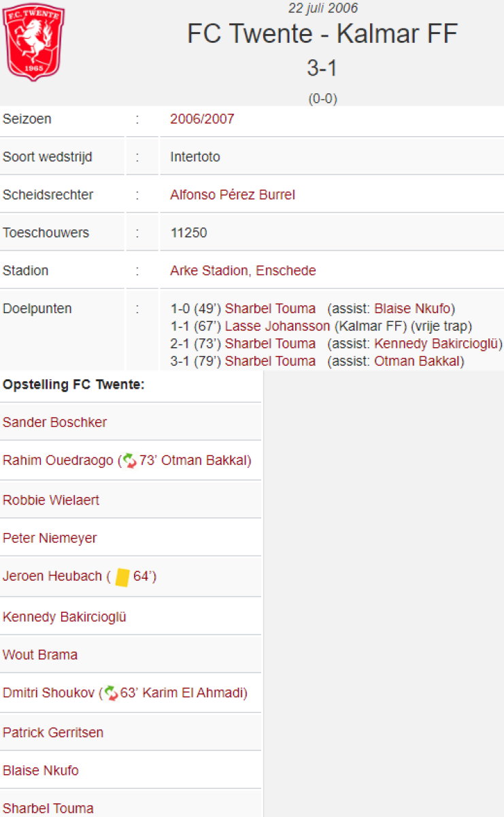Click the FC Twente club logo
The height and width of the screenshot is (817, 504).
(x=33, y=42)
